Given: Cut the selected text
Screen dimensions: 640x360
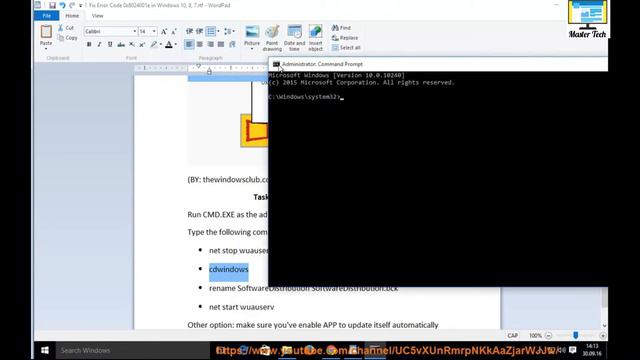Looking at the screenshot, I should [x=65, y=28].
